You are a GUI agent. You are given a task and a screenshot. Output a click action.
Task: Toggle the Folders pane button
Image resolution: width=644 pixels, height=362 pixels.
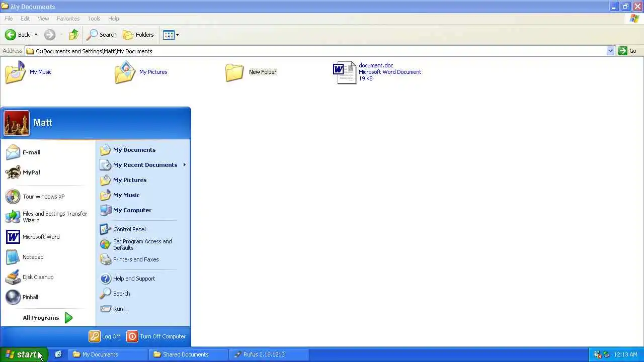(x=138, y=35)
